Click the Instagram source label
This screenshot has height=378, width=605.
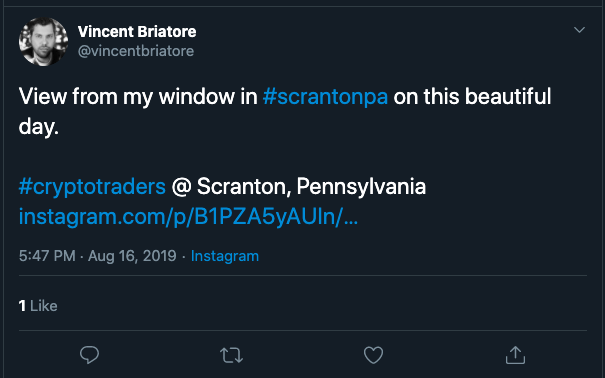225,256
